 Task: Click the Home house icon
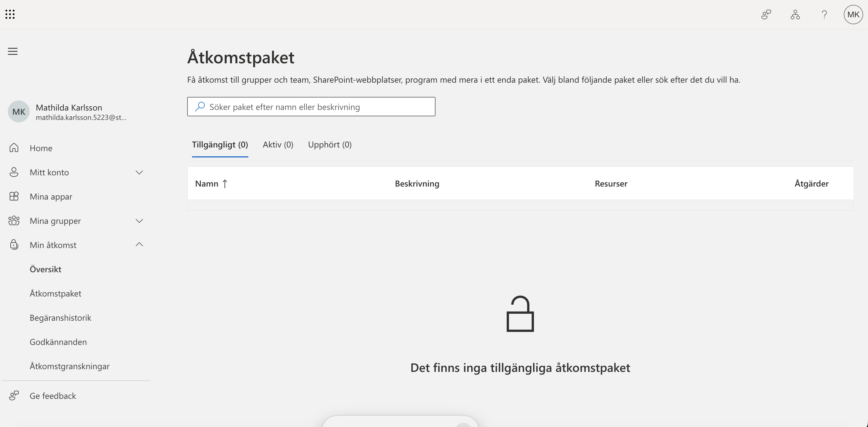click(14, 148)
